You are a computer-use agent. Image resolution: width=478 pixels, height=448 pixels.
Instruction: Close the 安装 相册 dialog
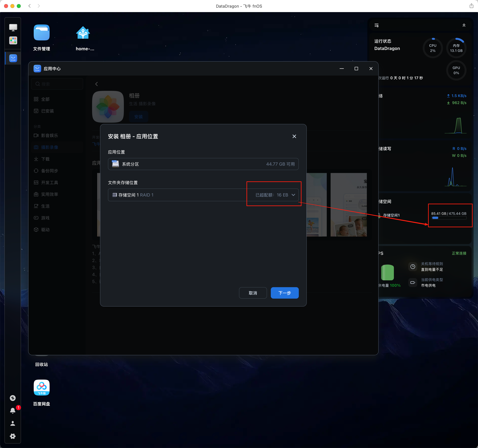coord(294,136)
